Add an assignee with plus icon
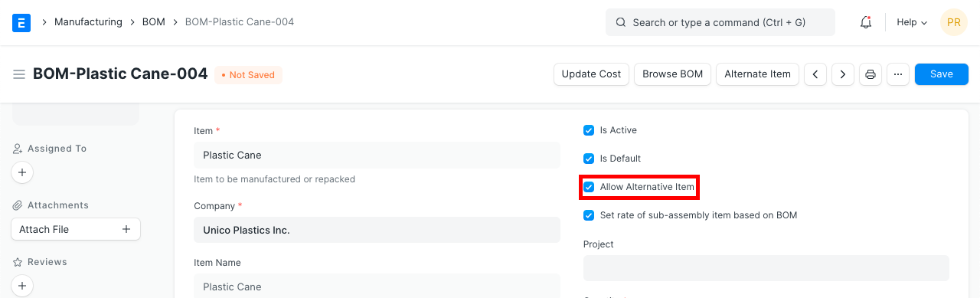The width and height of the screenshot is (980, 298). coord(22,172)
